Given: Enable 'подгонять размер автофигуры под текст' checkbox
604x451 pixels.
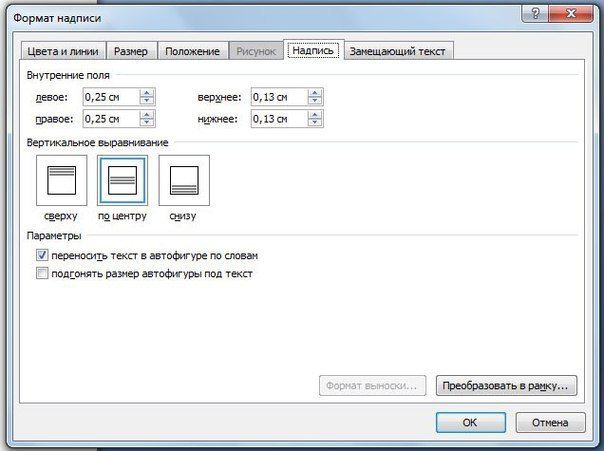Looking at the screenshot, I should tap(41, 272).
